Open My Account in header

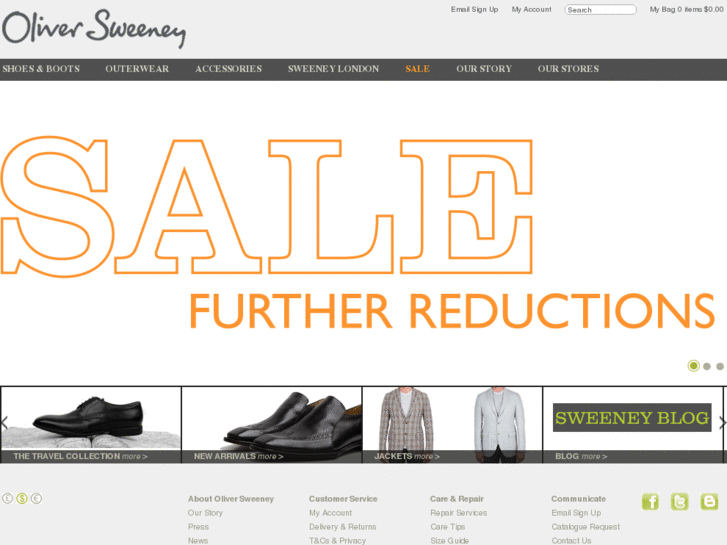coord(531,9)
